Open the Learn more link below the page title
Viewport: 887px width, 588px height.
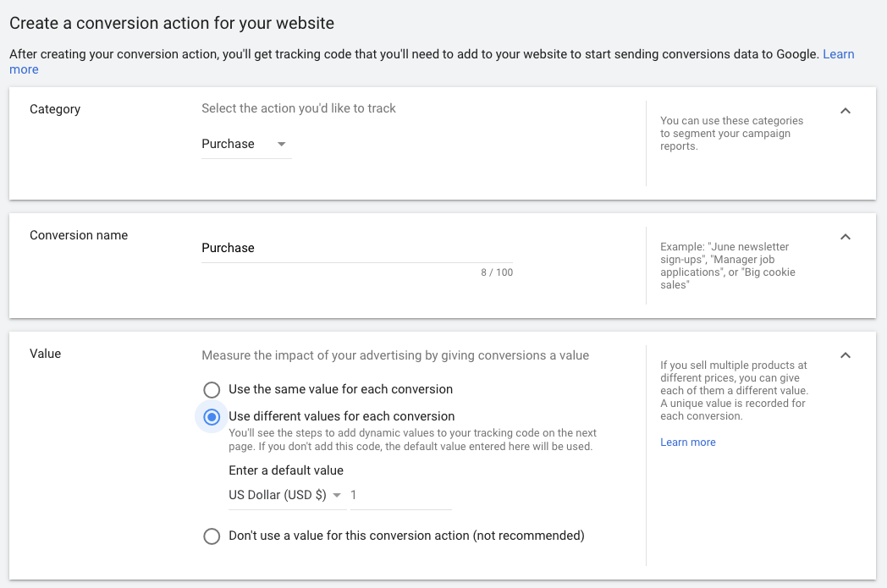tap(839, 53)
